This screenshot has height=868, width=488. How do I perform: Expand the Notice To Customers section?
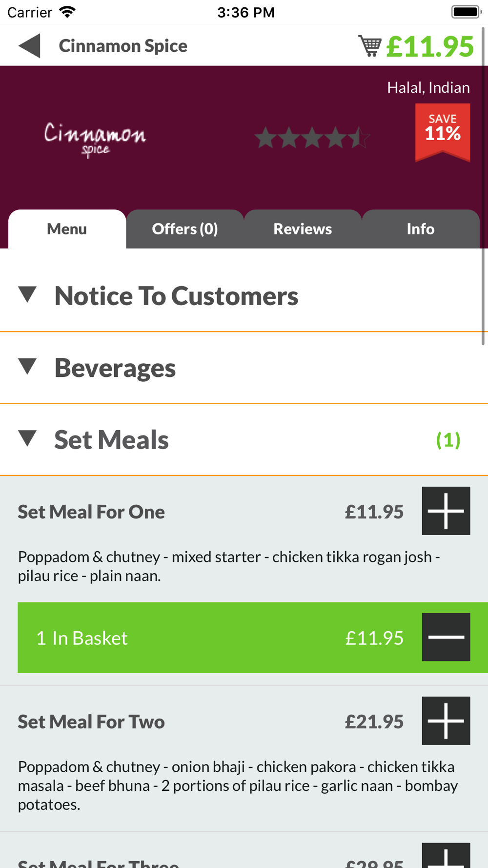176,296
